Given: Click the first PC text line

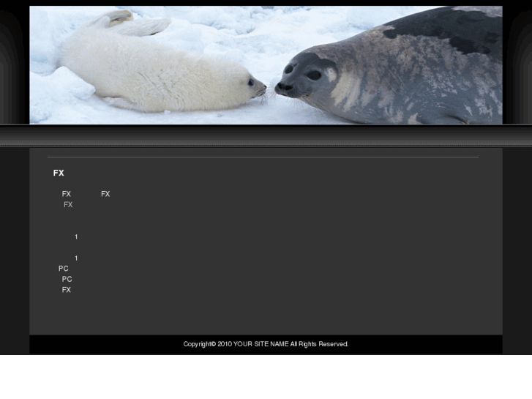Looking at the screenshot, I should point(64,269).
